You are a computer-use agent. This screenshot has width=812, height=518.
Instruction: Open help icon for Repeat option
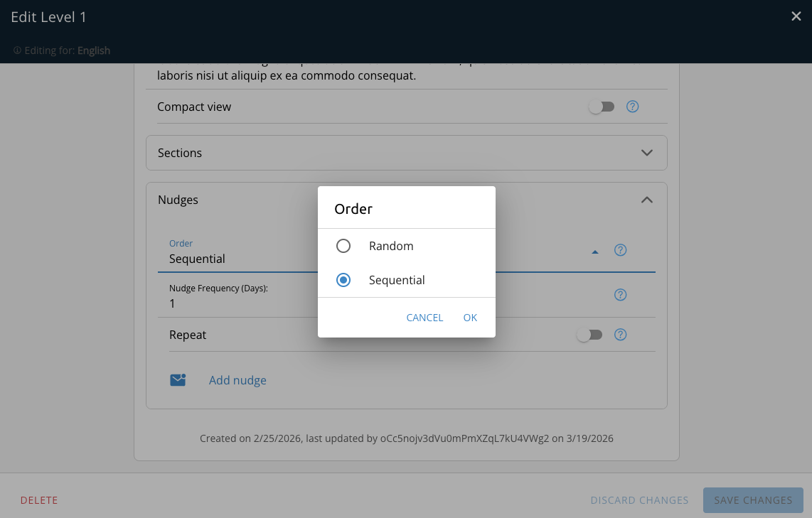[620, 335]
